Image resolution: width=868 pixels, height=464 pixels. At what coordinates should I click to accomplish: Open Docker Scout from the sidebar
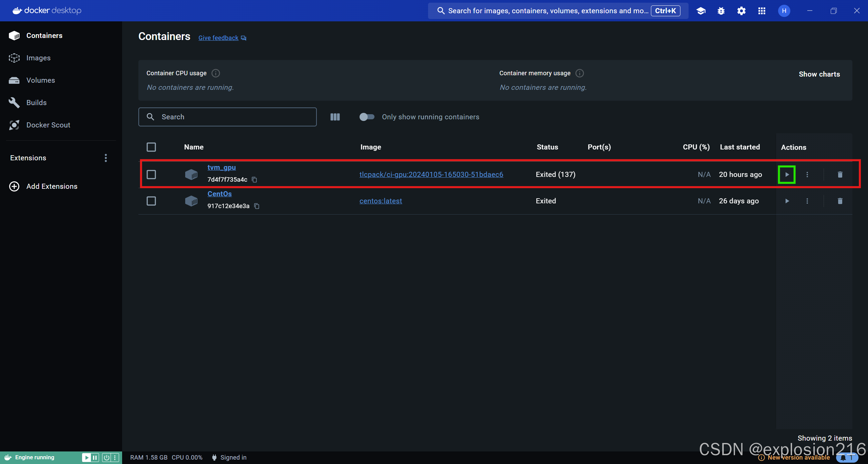coord(48,125)
